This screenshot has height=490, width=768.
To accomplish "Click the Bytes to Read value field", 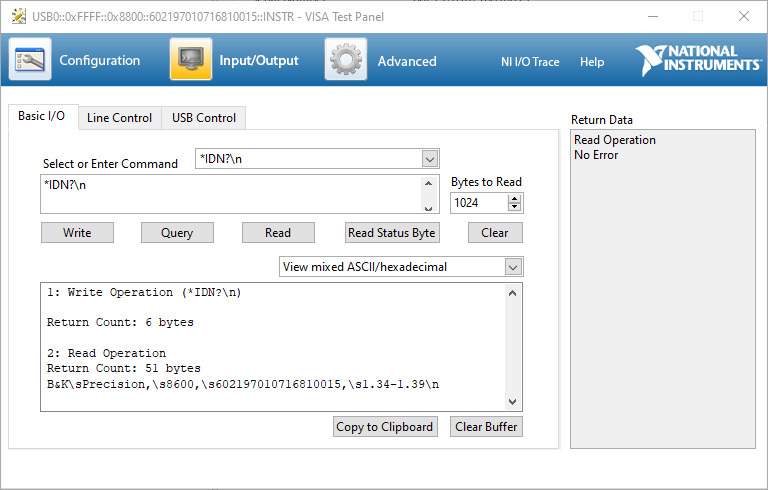I will click(479, 203).
